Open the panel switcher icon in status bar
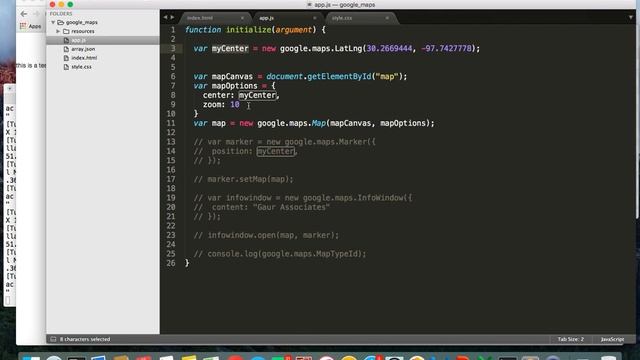Screen dimensions: 640x360 [53, 339]
